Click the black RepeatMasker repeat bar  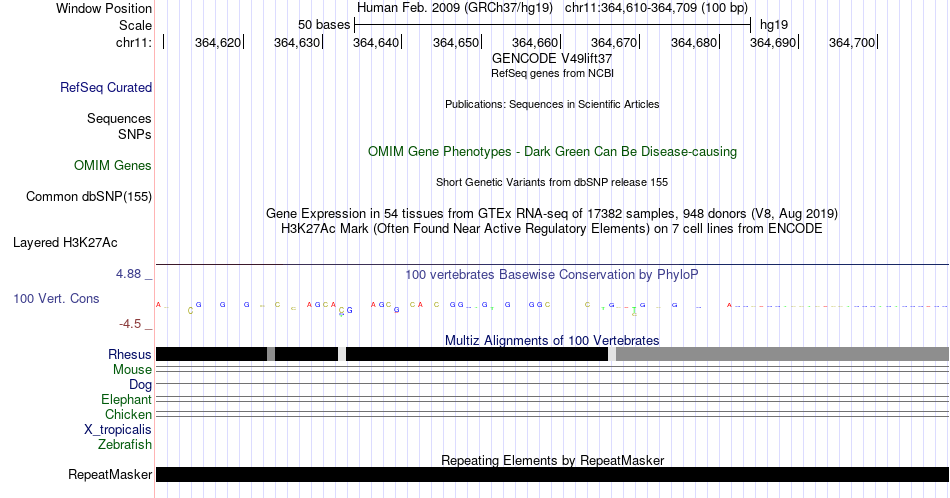point(552,474)
